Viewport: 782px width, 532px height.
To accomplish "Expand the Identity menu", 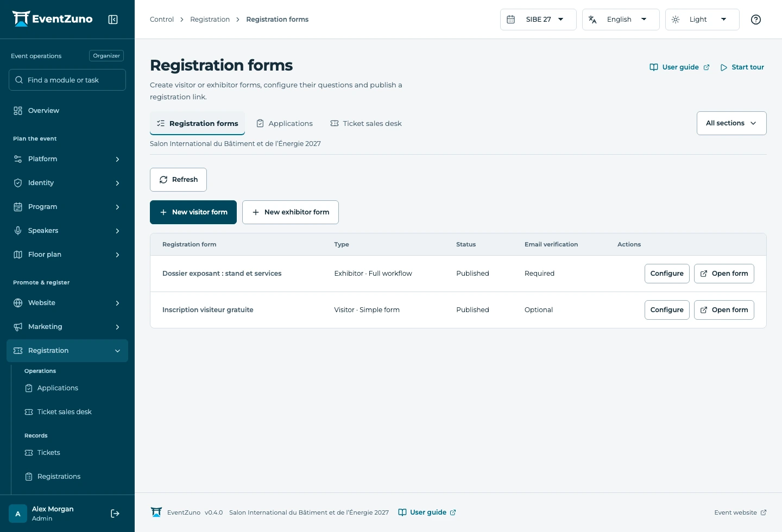I will pyautogui.click(x=67, y=183).
